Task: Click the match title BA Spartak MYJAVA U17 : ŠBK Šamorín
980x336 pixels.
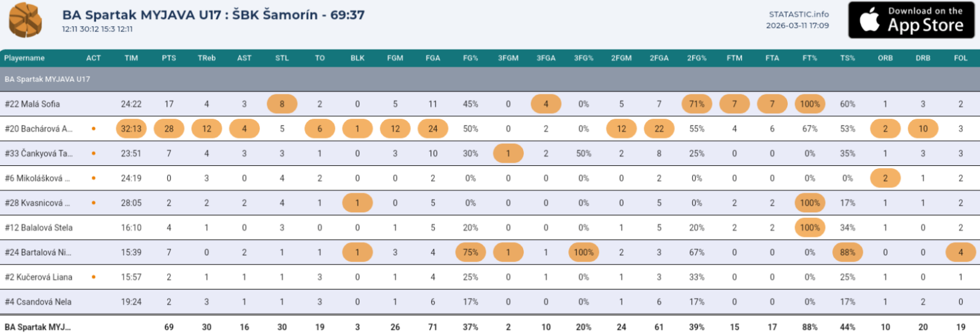Action: point(213,15)
